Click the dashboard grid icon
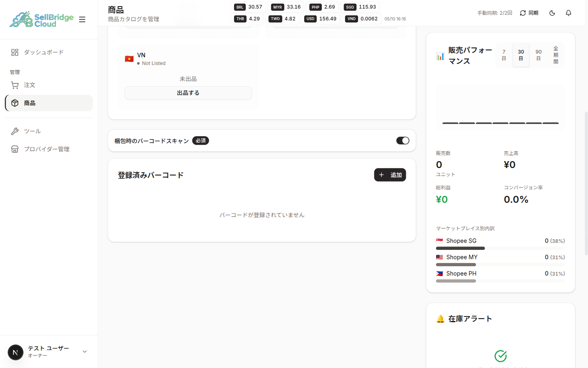588x368 pixels. [x=15, y=52]
